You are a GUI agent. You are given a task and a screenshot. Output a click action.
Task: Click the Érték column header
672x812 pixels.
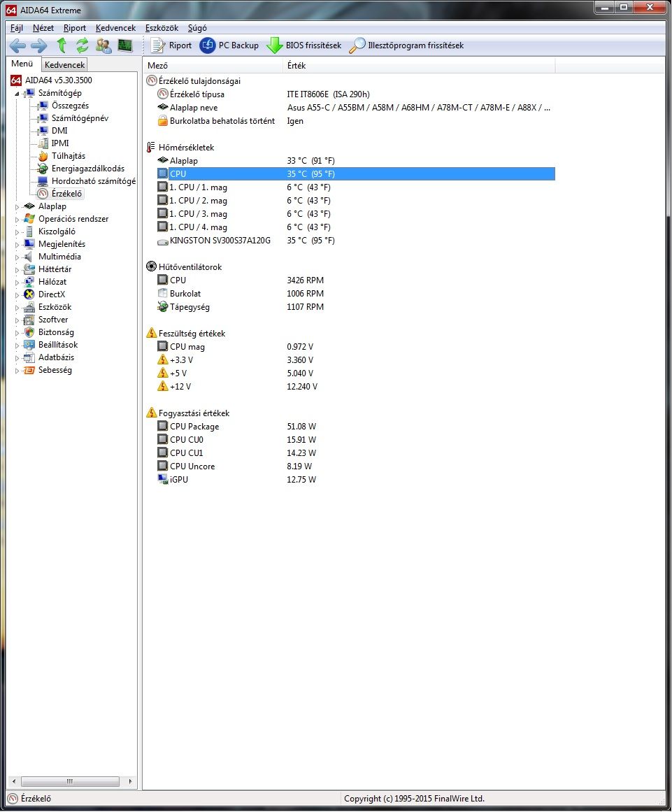(x=419, y=65)
